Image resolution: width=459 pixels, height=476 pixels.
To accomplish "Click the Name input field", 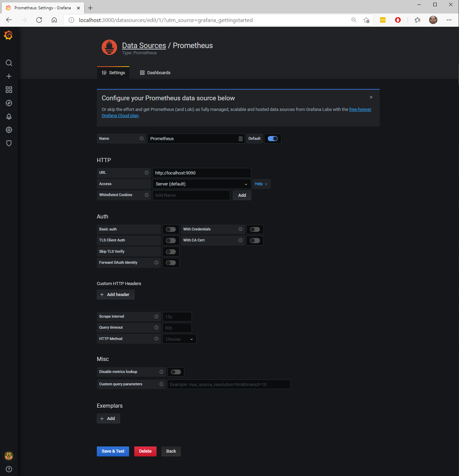I will (196, 138).
